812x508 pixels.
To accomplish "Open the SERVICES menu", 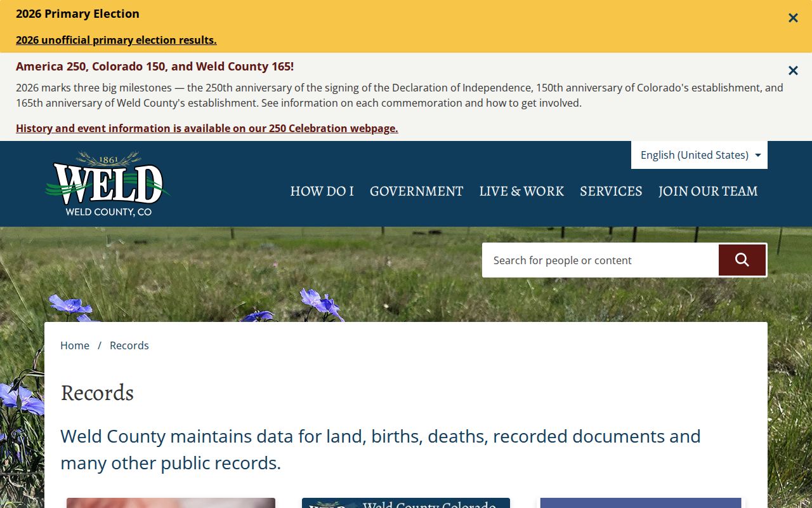I will (x=611, y=191).
